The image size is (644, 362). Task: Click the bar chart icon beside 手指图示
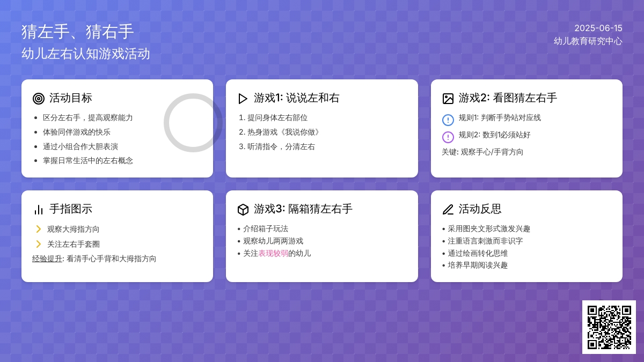coord(39,210)
